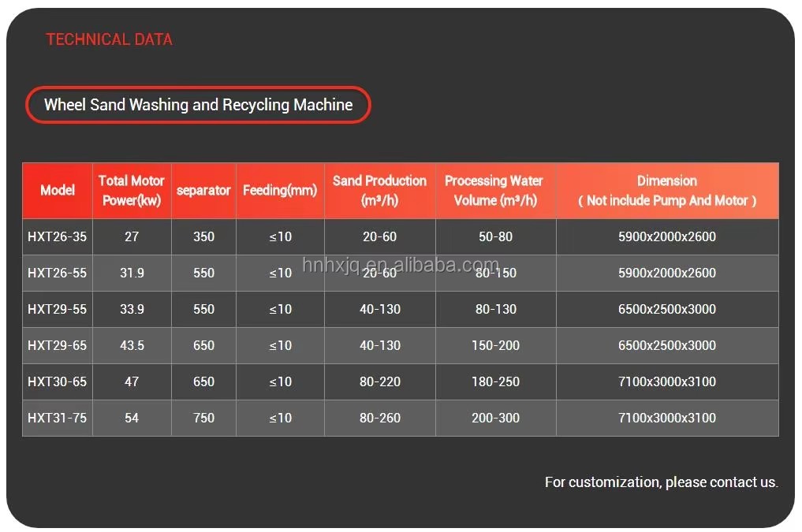Click water volume value 80-130

tap(495, 309)
